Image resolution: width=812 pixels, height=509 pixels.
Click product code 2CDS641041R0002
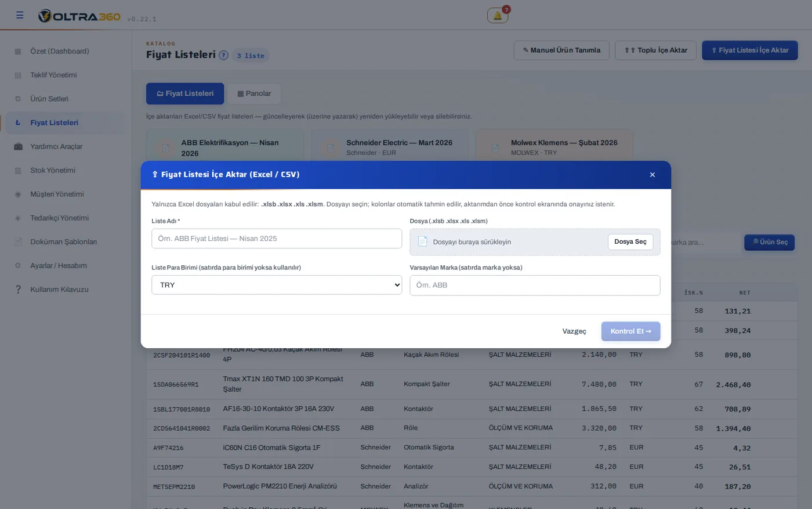(x=182, y=428)
